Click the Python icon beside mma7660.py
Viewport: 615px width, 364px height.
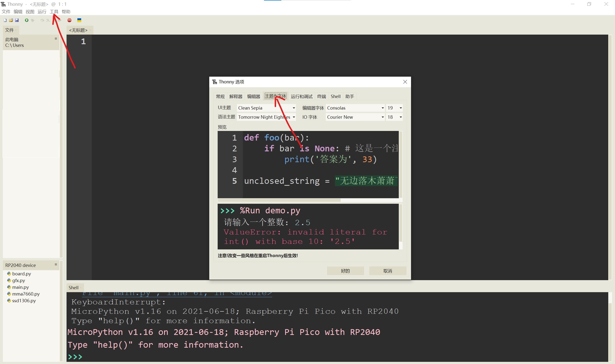coord(9,294)
